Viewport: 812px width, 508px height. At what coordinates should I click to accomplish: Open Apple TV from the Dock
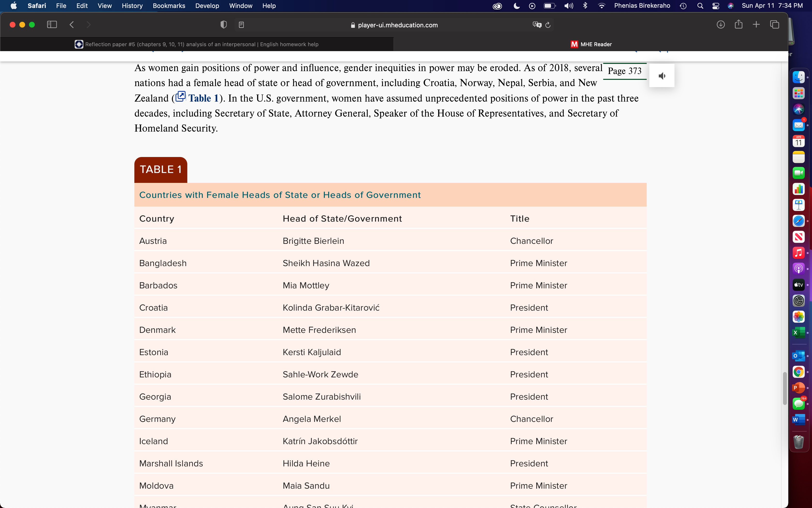tap(798, 285)
